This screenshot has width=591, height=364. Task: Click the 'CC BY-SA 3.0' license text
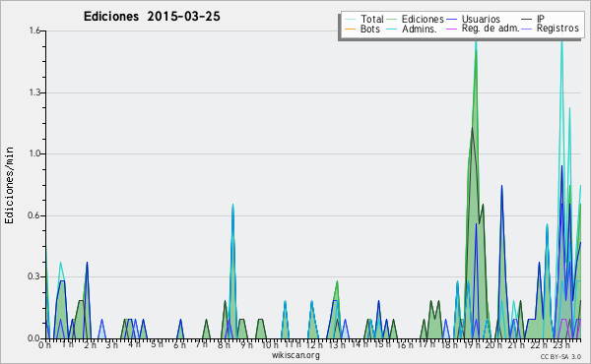click(560, 357)
